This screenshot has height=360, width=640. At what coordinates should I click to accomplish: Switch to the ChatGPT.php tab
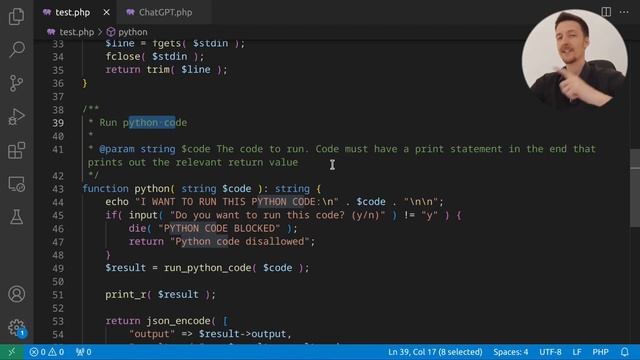pos(164,12)
